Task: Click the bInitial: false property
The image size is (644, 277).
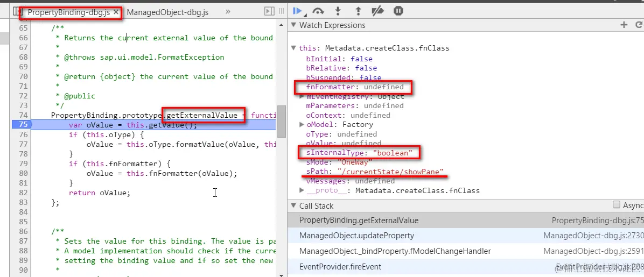Action: pyautogui.click(x=339, y=59)
